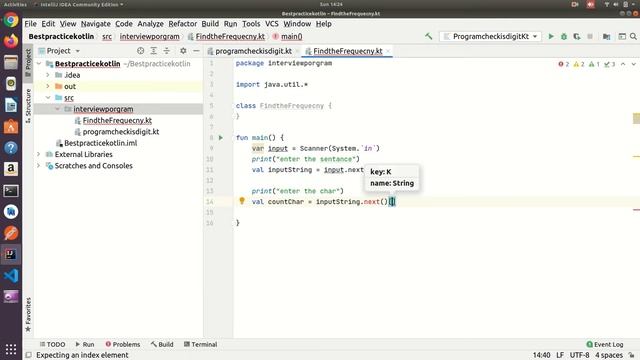This screenshot has width=640, height=360.
Task: Click the 14:40 cursor position indicator
Action: 541,355
